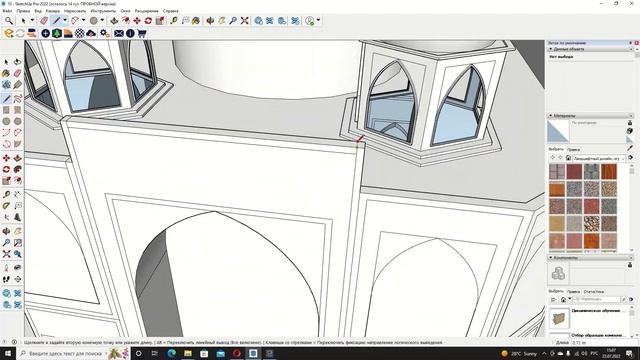
Task: Go to home folder in Materials browser
Action: [x=568, y=158]
